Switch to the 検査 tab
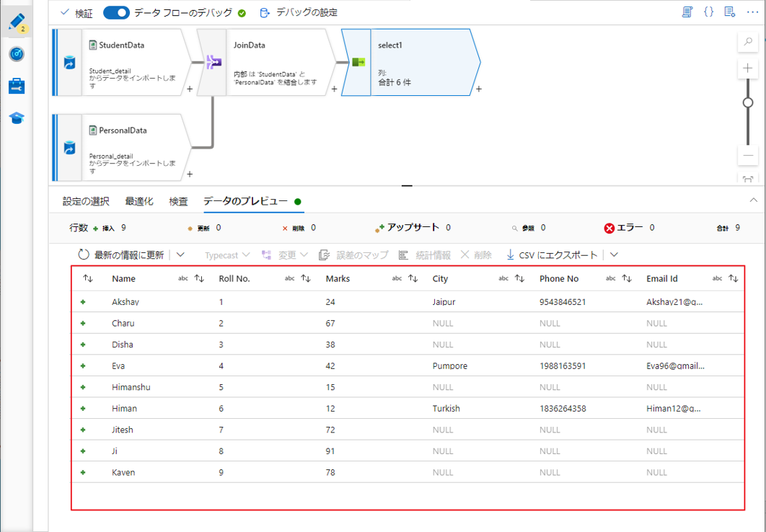Image resolution: width=766 pixels, height=532 pixels. 178,201
